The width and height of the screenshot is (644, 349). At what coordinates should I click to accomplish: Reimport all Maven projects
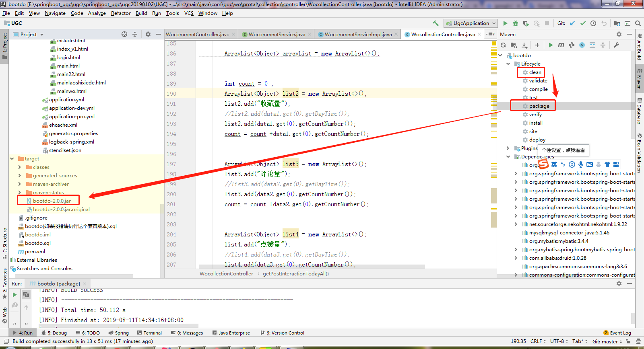tap(503, 45)
